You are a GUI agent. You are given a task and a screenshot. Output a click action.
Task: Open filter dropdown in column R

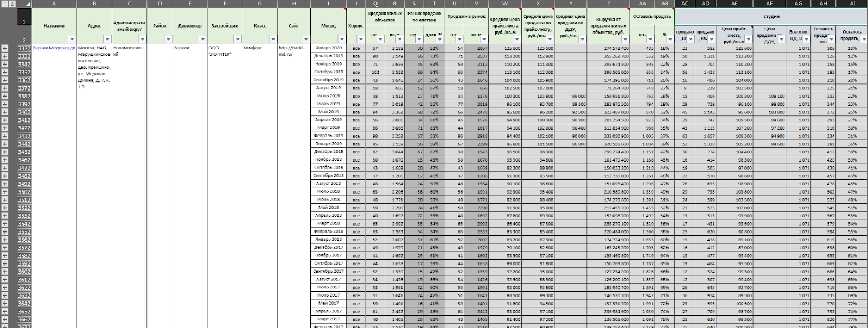(x=400, y=40)
